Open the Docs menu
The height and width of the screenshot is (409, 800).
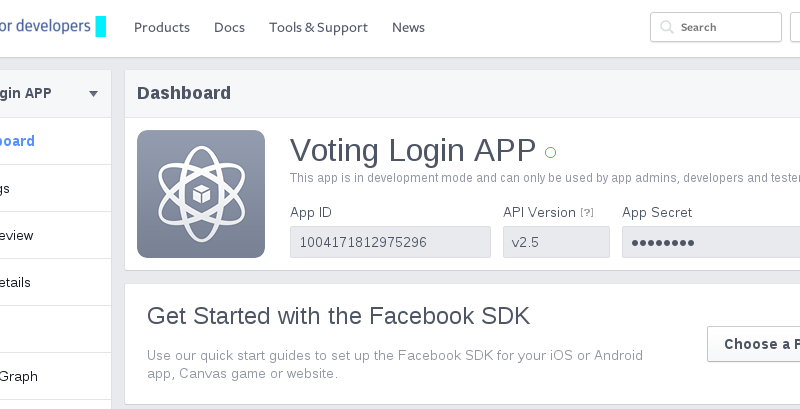pos(229,28)
